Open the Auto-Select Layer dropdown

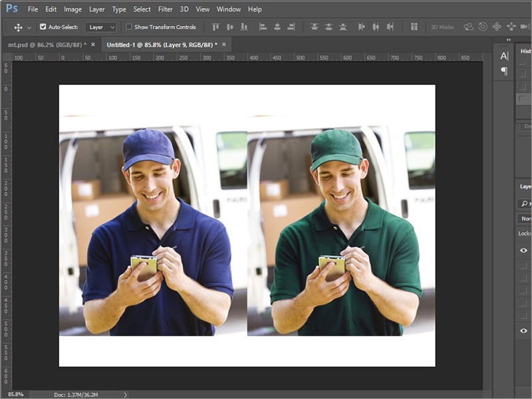click(x=101, y=27)
